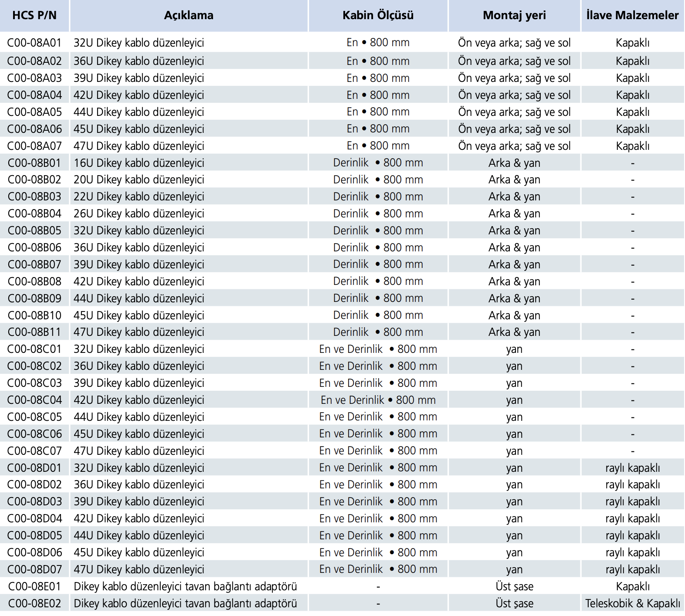Select part number C00-08B02
Image resolution: width=685 pixels, height=616 pixels.
click(34, 179)
